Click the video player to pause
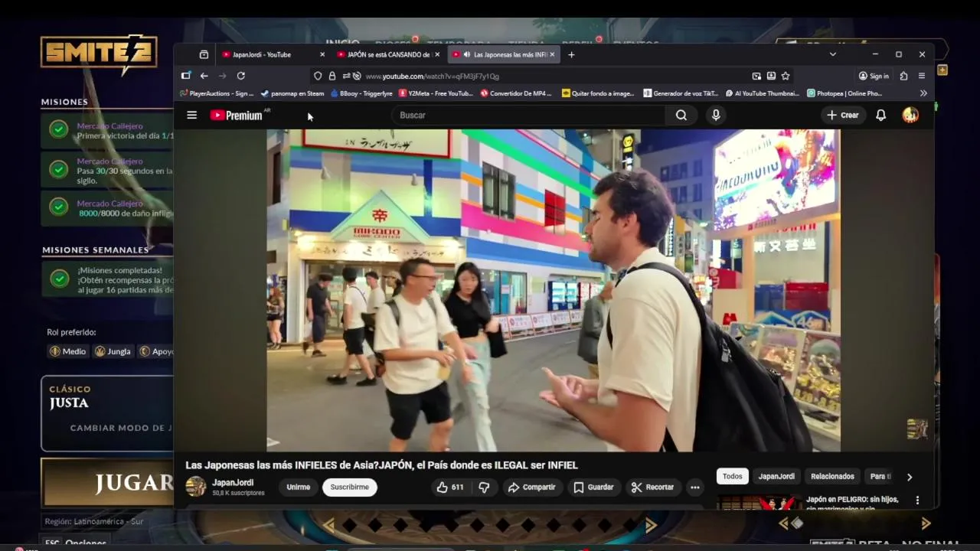 pos(553,290)
